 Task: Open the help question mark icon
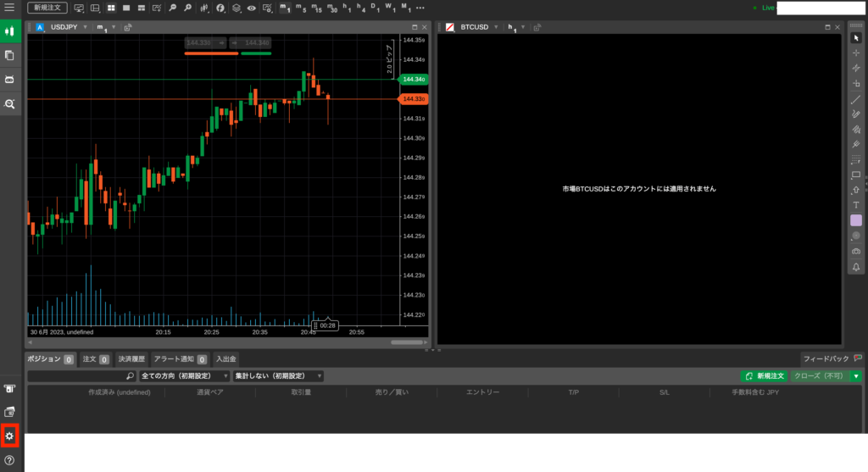[x=10, y=460]
